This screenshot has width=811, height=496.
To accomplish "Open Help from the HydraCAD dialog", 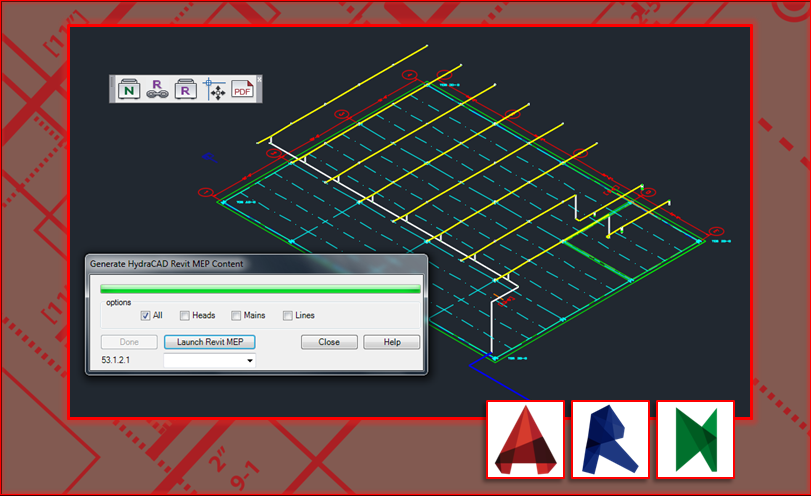I will (x=391, y=342).
